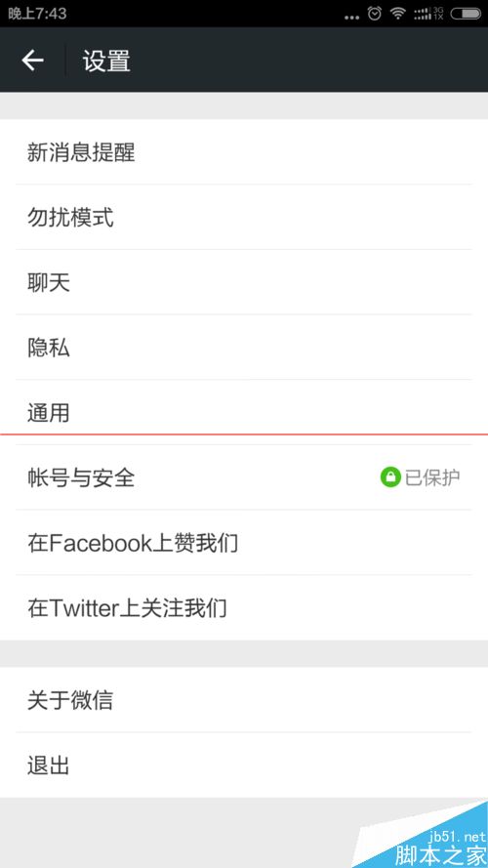488x868 pixels.
Task: Tap the Wi-Fi status icon
Action: point(398,14)
